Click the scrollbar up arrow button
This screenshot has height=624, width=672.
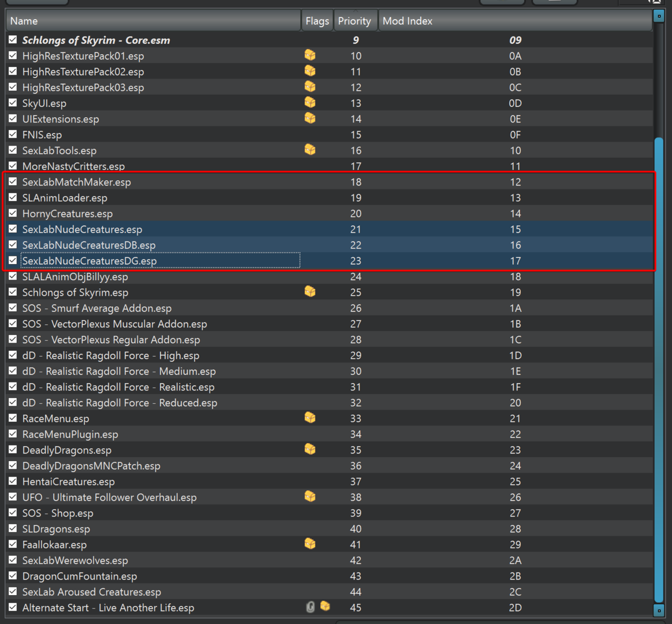point(659,16)
